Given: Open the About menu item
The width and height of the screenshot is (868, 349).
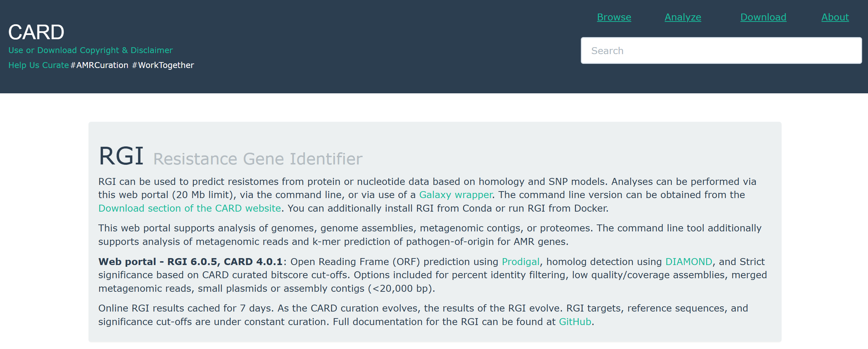Looking at the screenshot, I should coord(835,17).
